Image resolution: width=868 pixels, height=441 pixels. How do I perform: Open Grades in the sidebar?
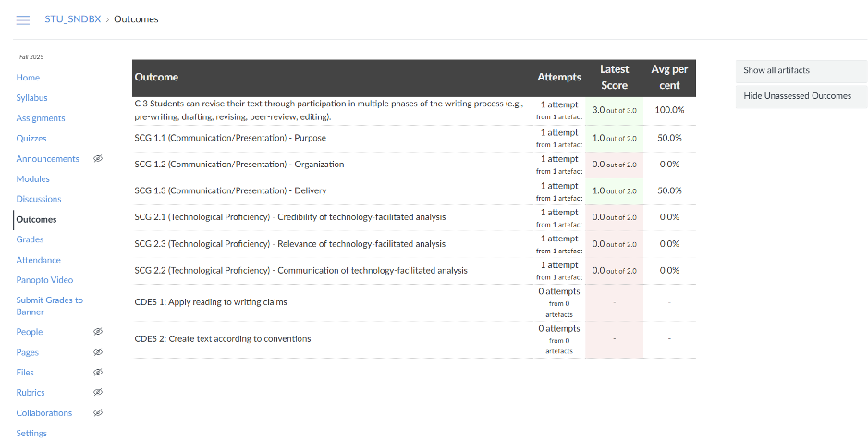[x=30, y=239]
